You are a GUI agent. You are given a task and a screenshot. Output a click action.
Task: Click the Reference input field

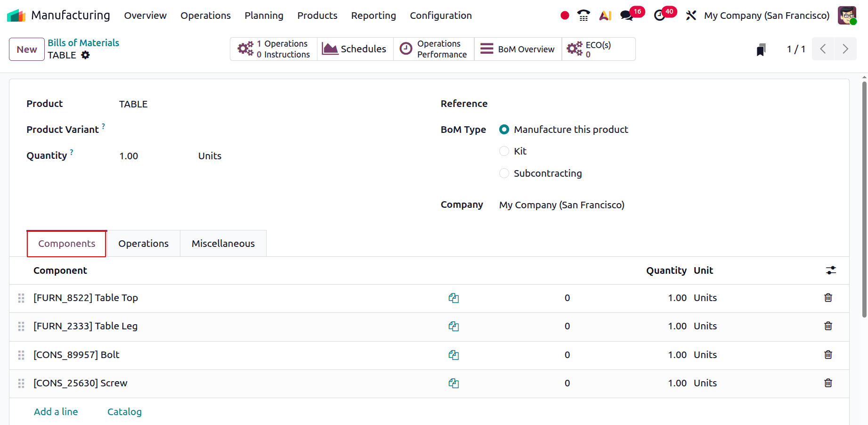click(665, 104)
